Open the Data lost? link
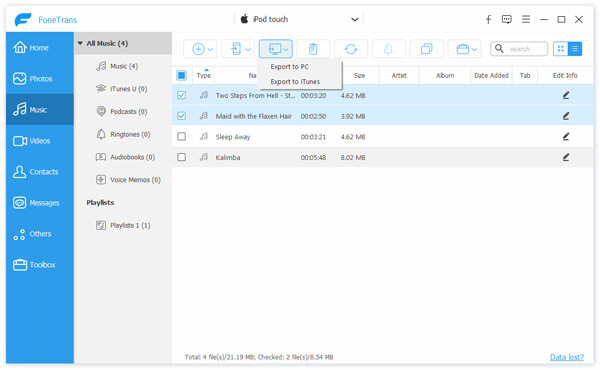The width and height of the screenshot is (600, 370). pyautogui.click(x=567, y=357)
